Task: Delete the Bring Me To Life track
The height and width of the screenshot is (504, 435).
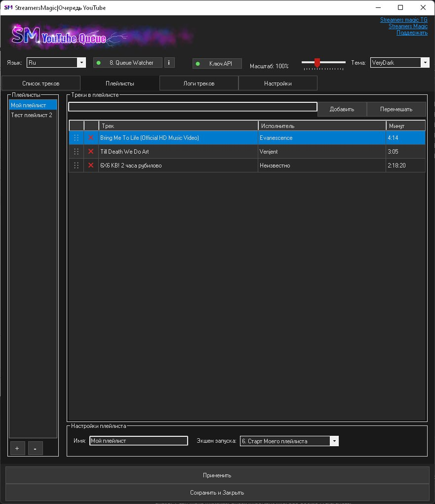Action: [91, 138]
